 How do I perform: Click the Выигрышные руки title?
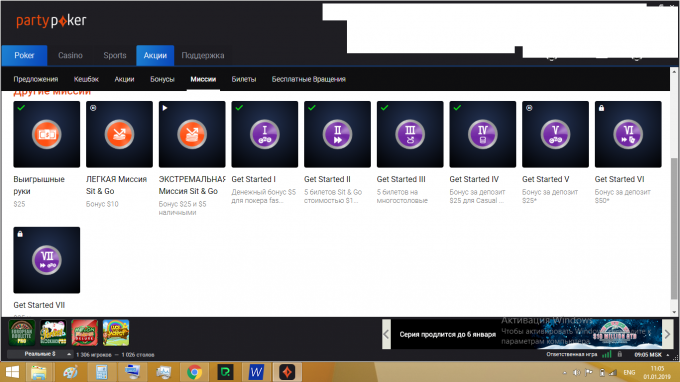click(x=39, y=185)
